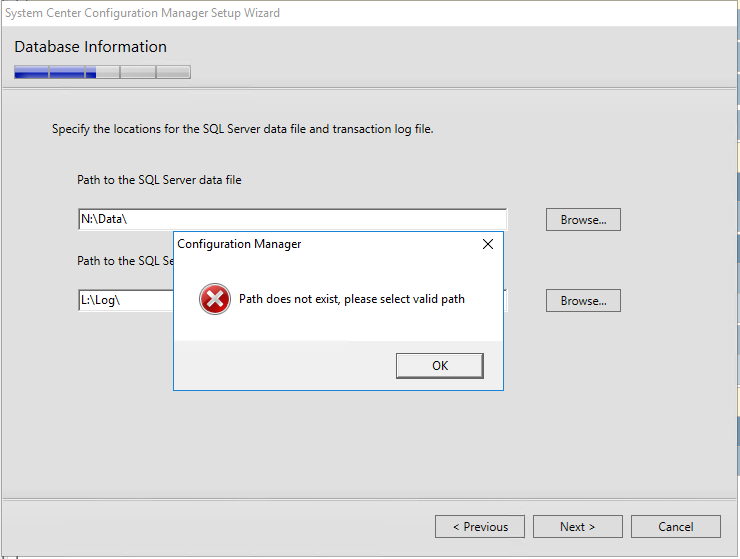Click the 'Path to the SQL Server data file' label
Image resolution: width=740 pixels, height=559 pixels.
[159, 180]
